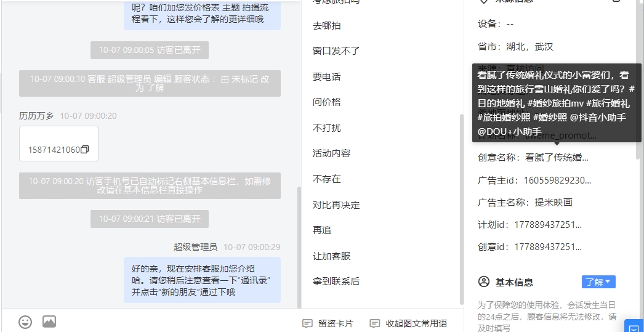Click 广告主id value 160559829230...
Viewport: 644px width, 332px height.
click(557, 180)
